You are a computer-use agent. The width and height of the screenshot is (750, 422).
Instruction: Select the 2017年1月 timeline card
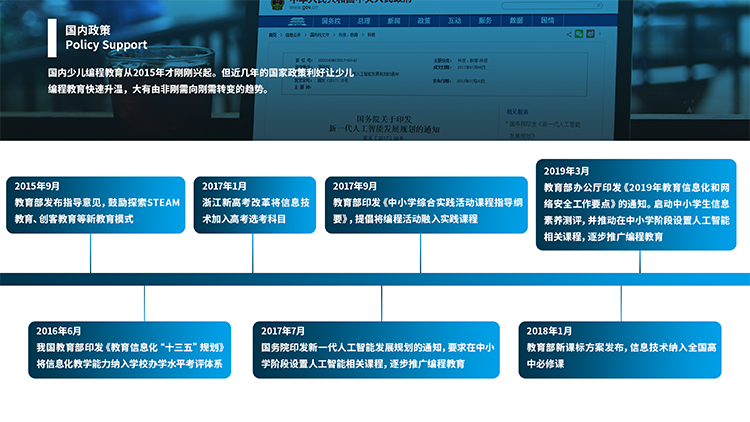coord(255,205)
